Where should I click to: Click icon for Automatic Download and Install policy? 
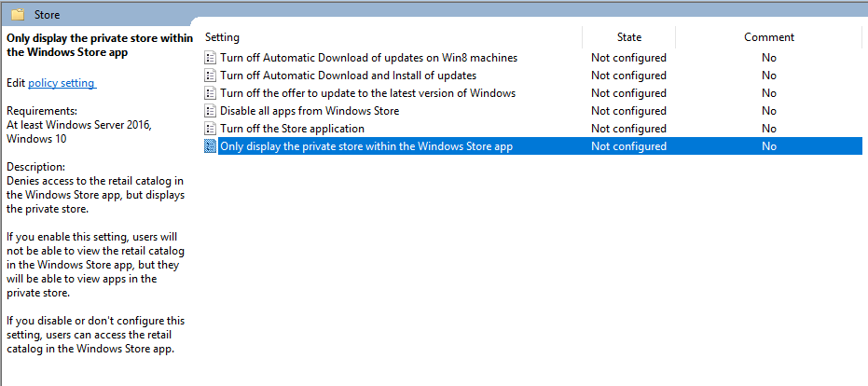click(211, 76)
